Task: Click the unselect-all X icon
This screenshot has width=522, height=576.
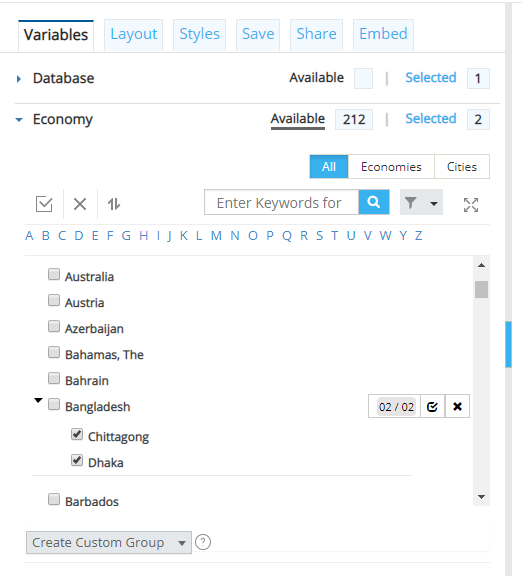Action: coord(80,204)
